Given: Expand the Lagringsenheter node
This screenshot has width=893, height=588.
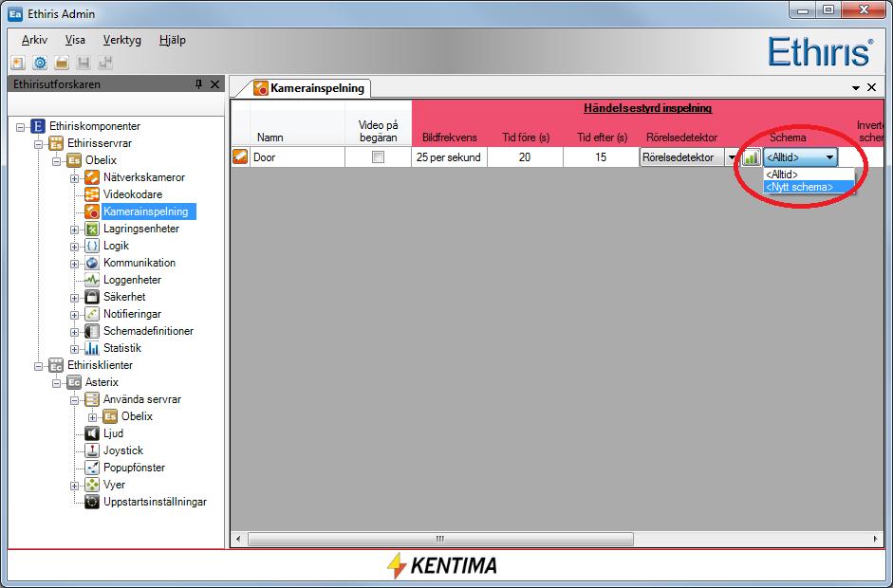Looking at the screenshot, I should [x=75, y=230].
